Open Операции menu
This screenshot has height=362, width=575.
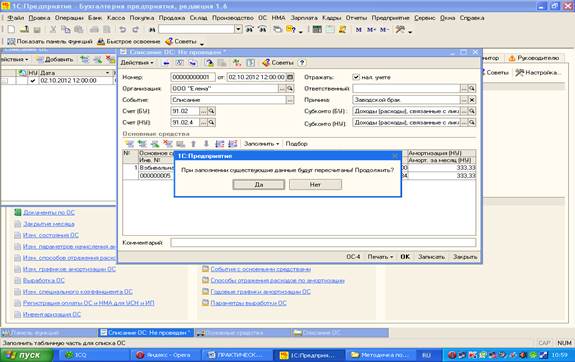69,18
